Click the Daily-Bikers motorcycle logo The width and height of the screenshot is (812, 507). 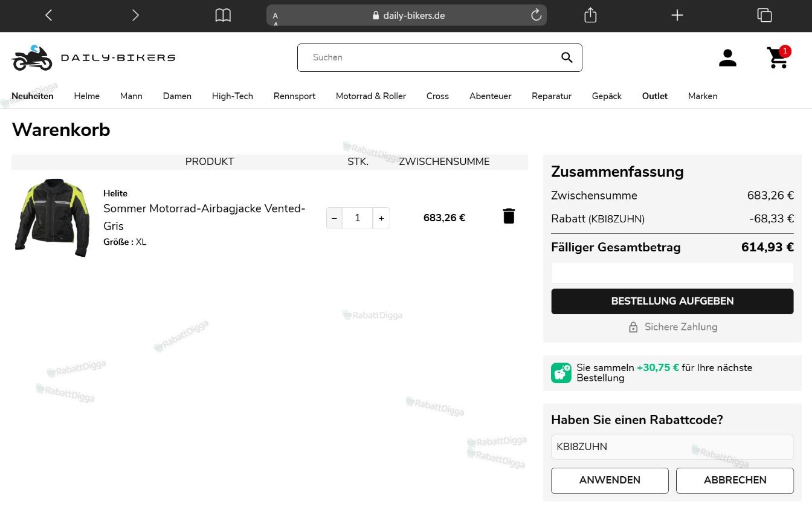pos(94,57)
